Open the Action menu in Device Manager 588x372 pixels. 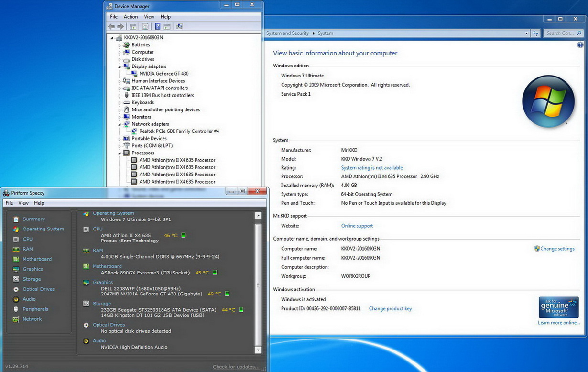[131, 17]
